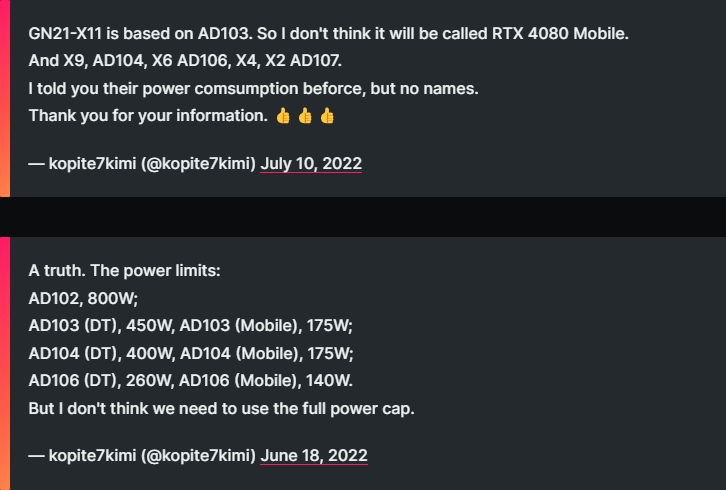
Task: Click the gradient accent bar of the June tweet
Action: coord(5,364)
